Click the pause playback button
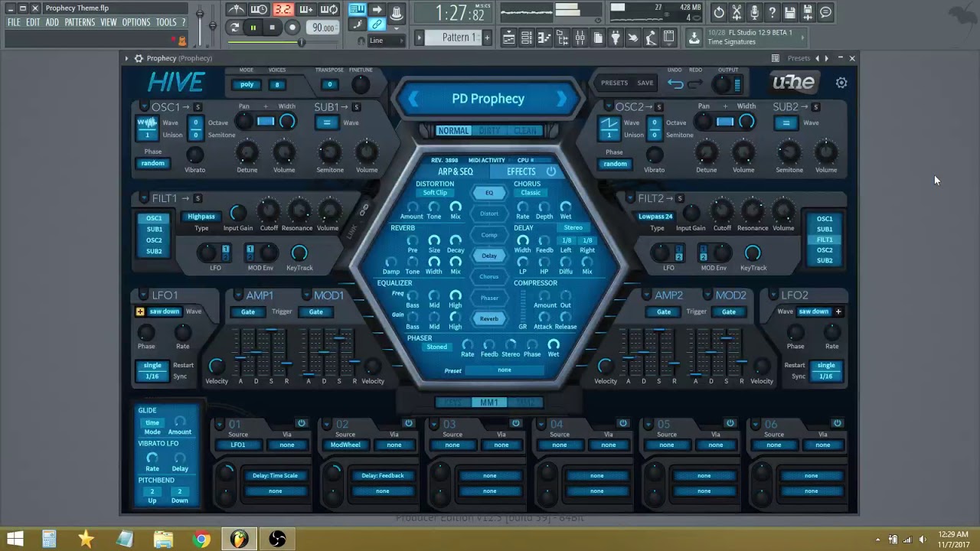980x551 pixels. (x=253, y=28)
